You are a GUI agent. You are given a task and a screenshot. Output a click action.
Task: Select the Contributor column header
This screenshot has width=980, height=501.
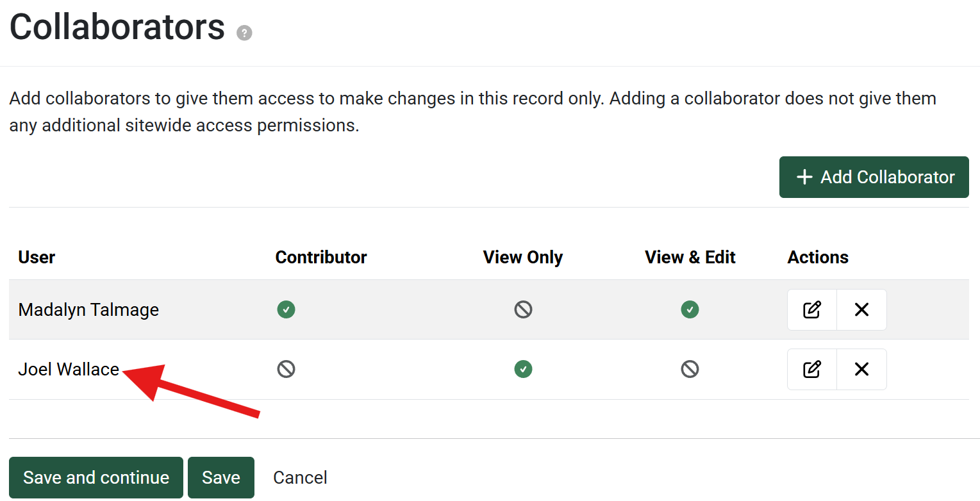[x=321, y=258]
